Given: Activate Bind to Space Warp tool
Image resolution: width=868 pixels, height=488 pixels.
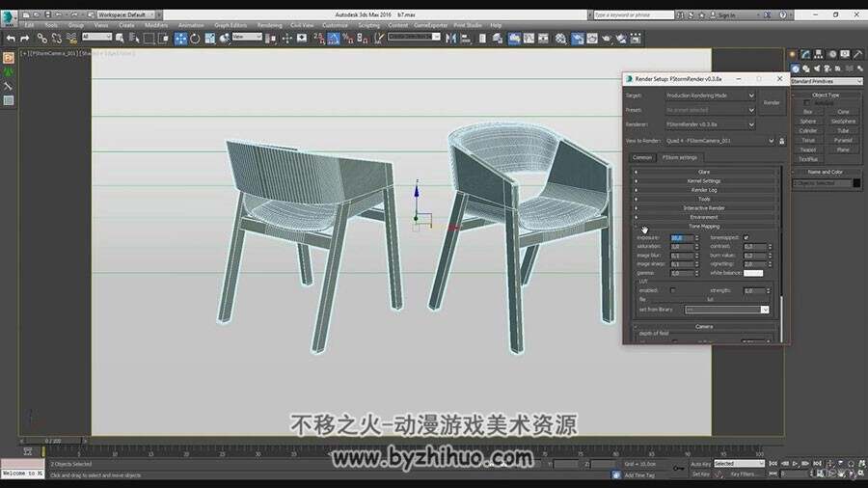Looking at the screenshot, I should click(71, 39).
